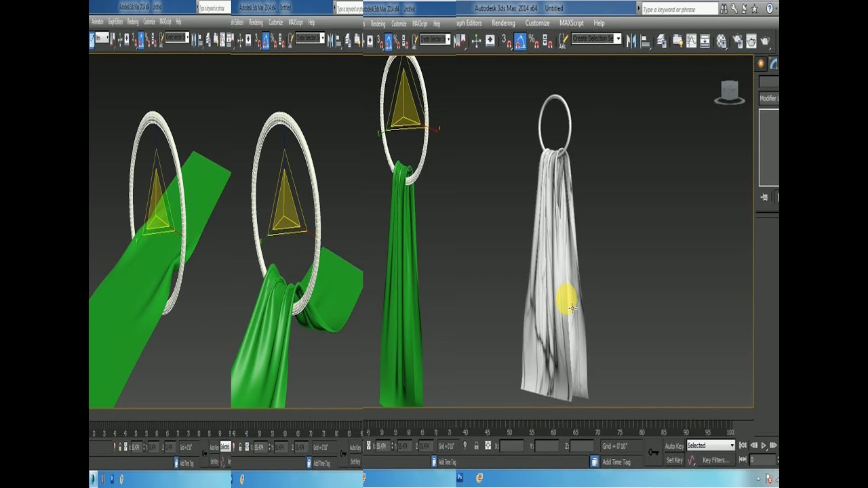Toggle Keyboard Shortcut Override in rightmost window
The image size is (868, 488).
pyautogui.click(x=490, y=41)
